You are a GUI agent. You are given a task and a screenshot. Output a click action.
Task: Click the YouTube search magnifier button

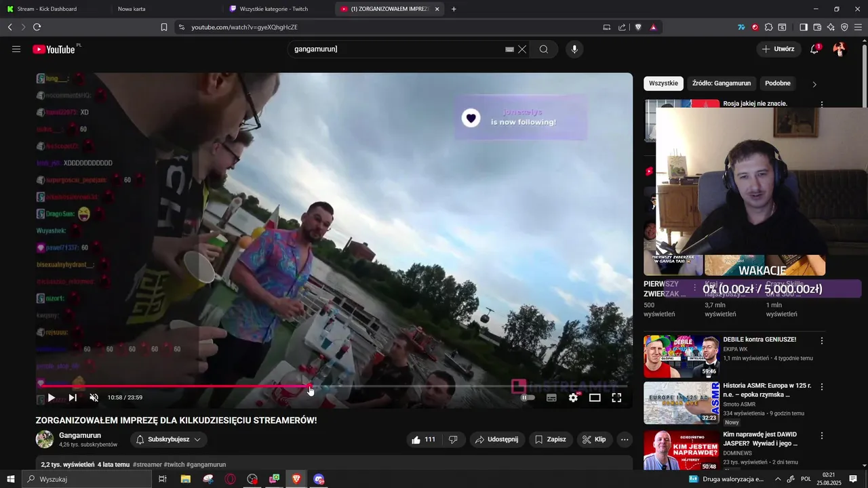(544, 49)
